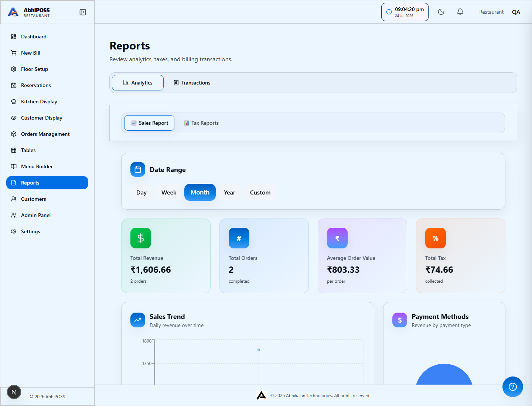Open QA user profile menu
Image resolution: width=532 pixels, height=406 pixels.
516,12
